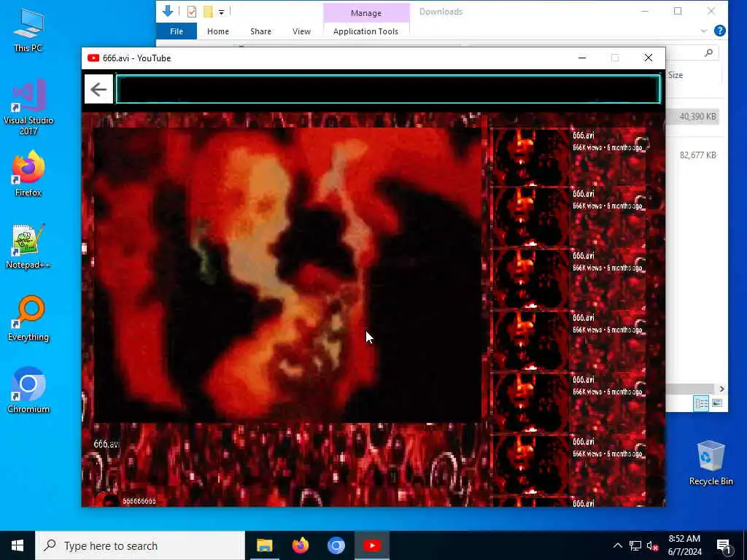Select the first 666.avi sidebar video thumbnail
The width and height of the screenshot is (747, 560).
530,157
